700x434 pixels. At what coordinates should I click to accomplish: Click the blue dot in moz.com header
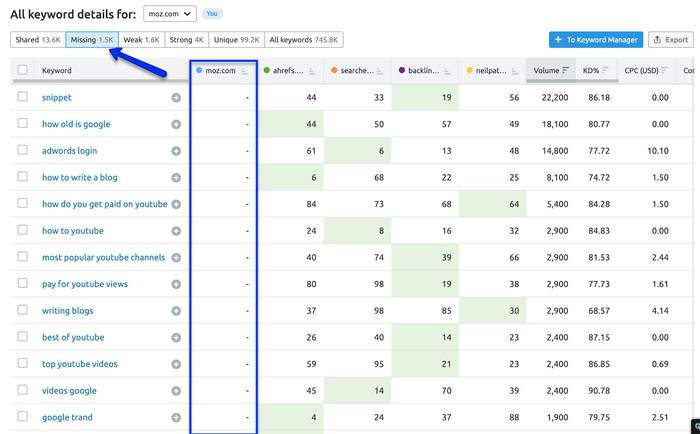[200, 71]
